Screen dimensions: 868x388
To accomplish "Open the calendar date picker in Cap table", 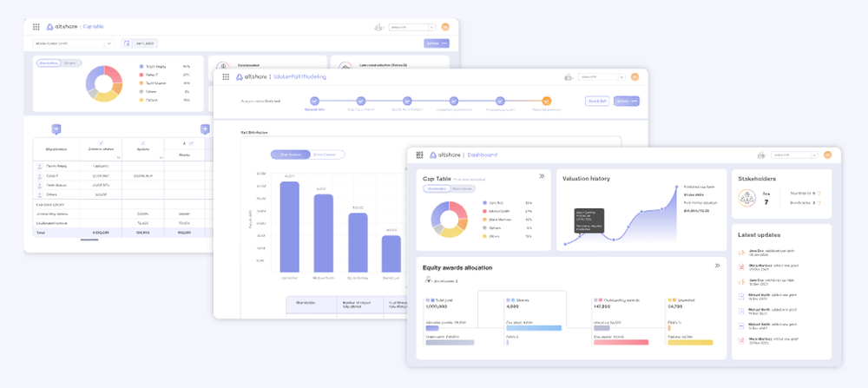I will click(x=126, y=43).
